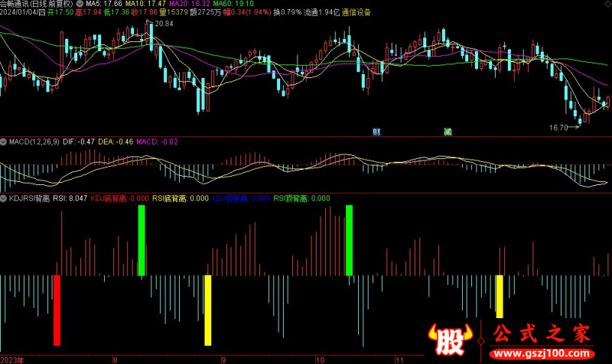Click the settings icon beside main chart MA5
Screen dimensions: 612x364
[80, 4]
